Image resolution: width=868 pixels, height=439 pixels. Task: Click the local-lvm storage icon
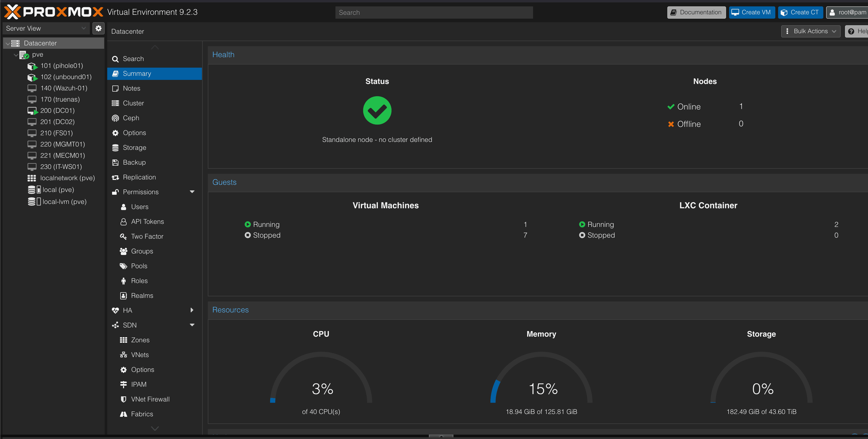coord(34,201)
